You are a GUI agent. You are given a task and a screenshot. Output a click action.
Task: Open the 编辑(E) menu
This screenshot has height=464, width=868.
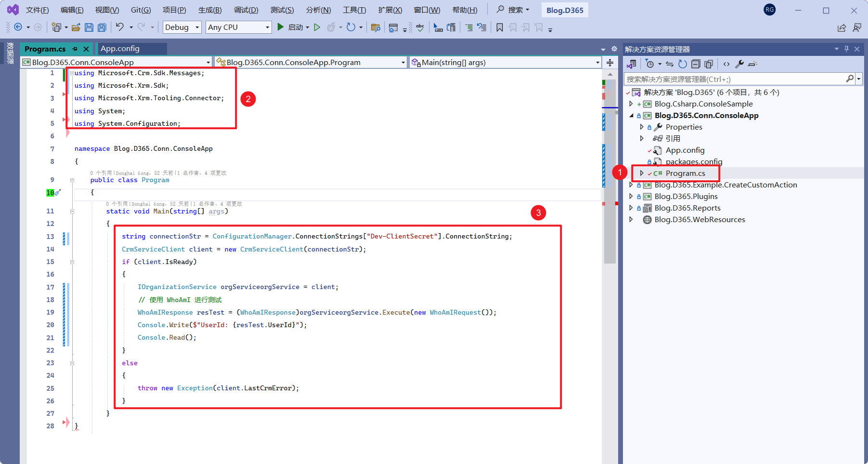72,10
